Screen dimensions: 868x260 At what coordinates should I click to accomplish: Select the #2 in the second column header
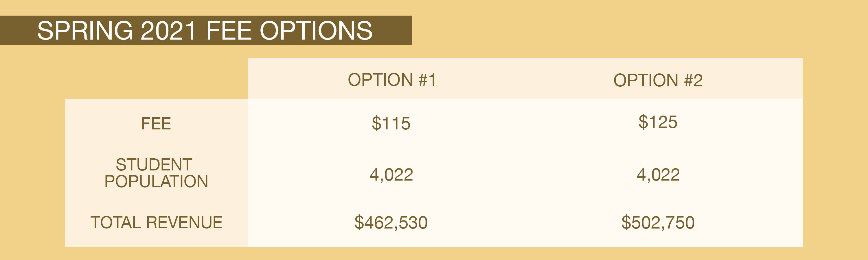click(x=693, y=80)
